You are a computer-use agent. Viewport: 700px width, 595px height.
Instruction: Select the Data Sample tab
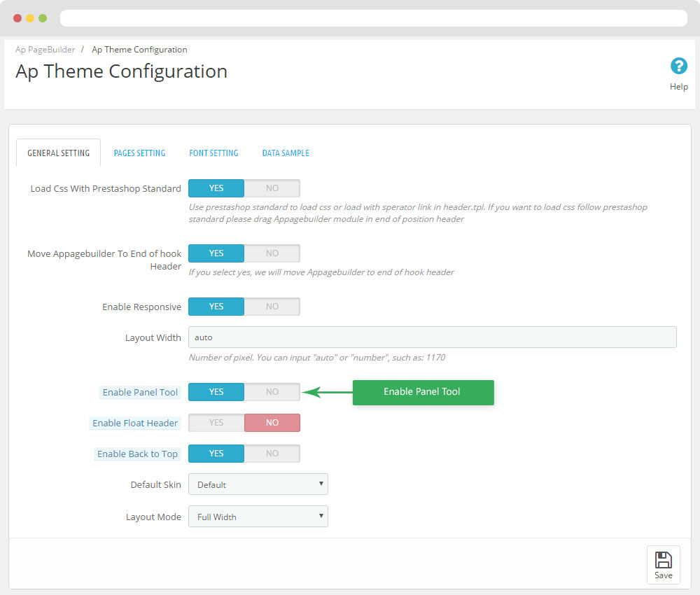[286, 153]
